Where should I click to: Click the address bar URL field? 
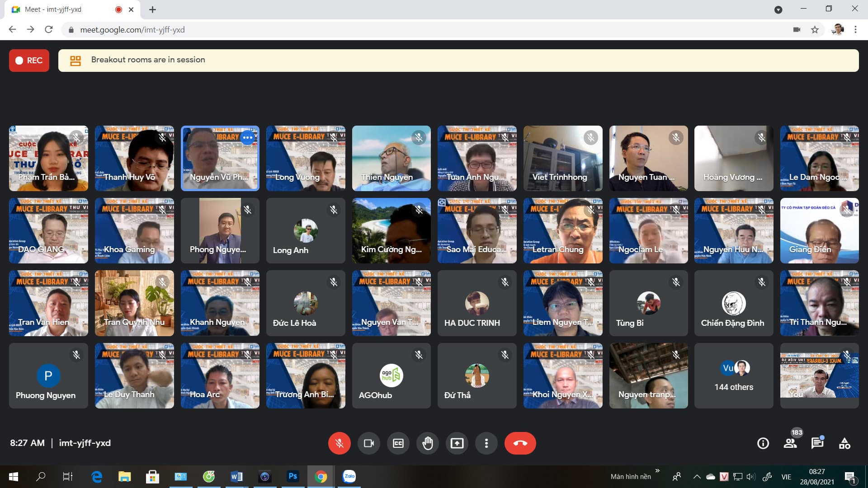[425, 30]
